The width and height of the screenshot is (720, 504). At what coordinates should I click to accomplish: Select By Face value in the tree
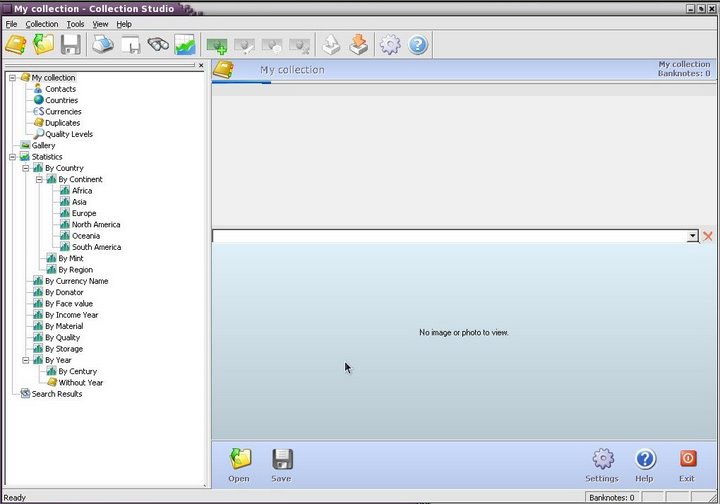68,304
